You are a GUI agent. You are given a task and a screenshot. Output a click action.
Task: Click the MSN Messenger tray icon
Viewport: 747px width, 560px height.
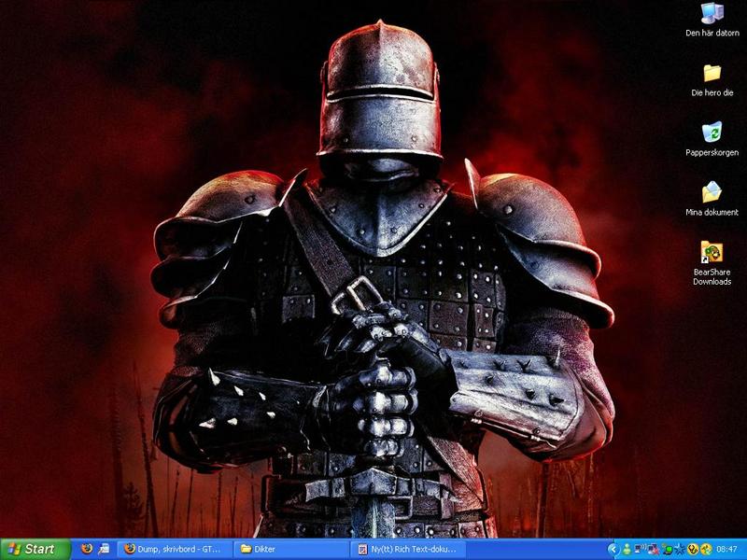click(x=627, y=549)
